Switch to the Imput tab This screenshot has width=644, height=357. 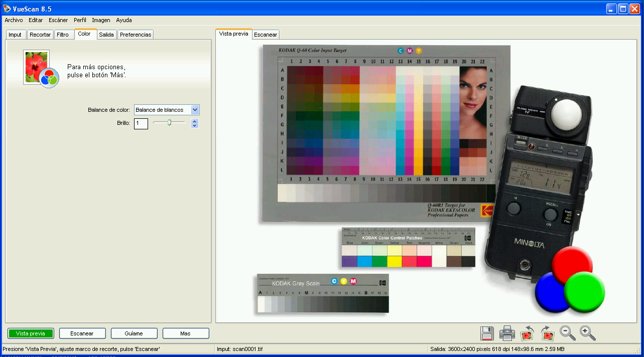coord(15,35)
